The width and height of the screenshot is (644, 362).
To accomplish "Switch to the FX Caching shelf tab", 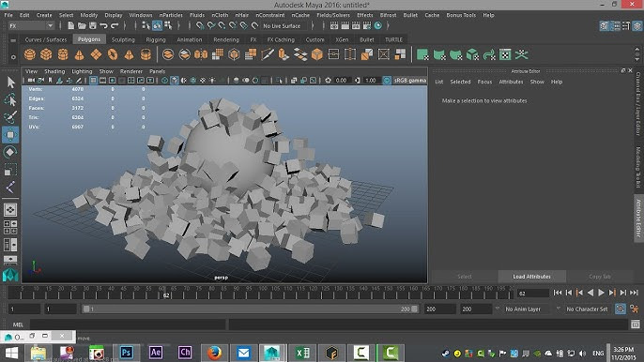I will [x=281, y=39].
